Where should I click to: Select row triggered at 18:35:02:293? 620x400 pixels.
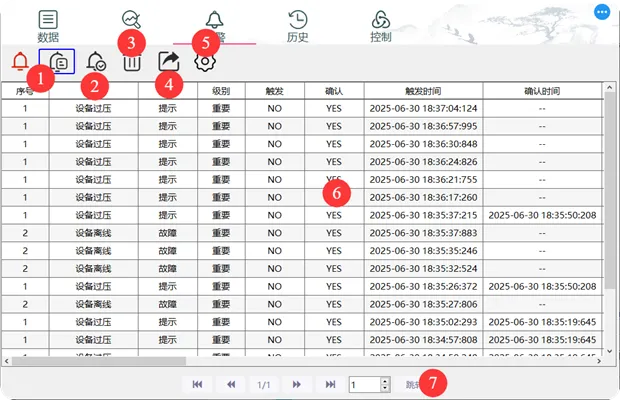[302, 322]
